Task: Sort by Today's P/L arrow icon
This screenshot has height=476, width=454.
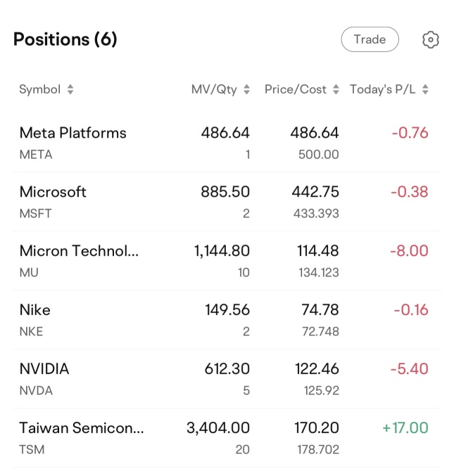Action: (x=425, y=89)
